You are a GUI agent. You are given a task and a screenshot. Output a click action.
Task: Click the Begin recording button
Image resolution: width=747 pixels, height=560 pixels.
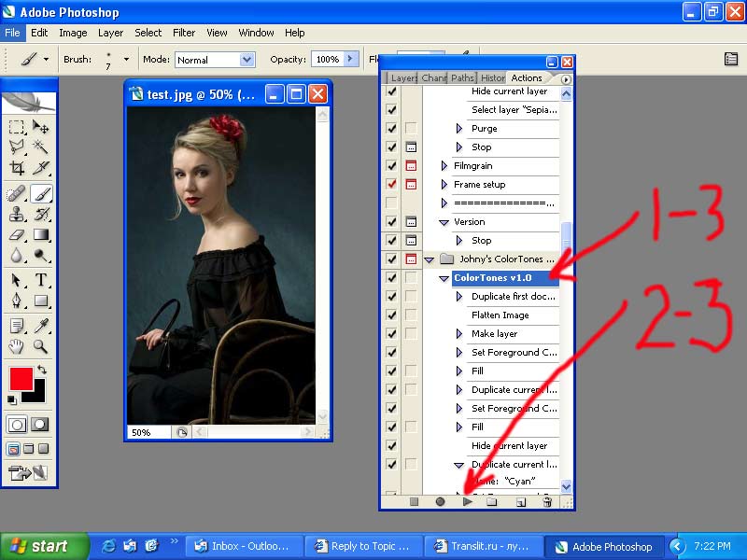click(x=440, y=501)
